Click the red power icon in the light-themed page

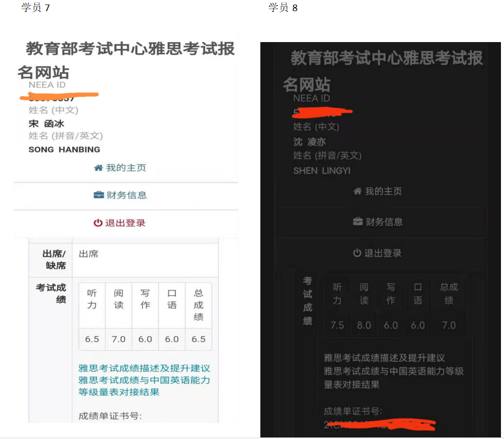pos(98,223)
